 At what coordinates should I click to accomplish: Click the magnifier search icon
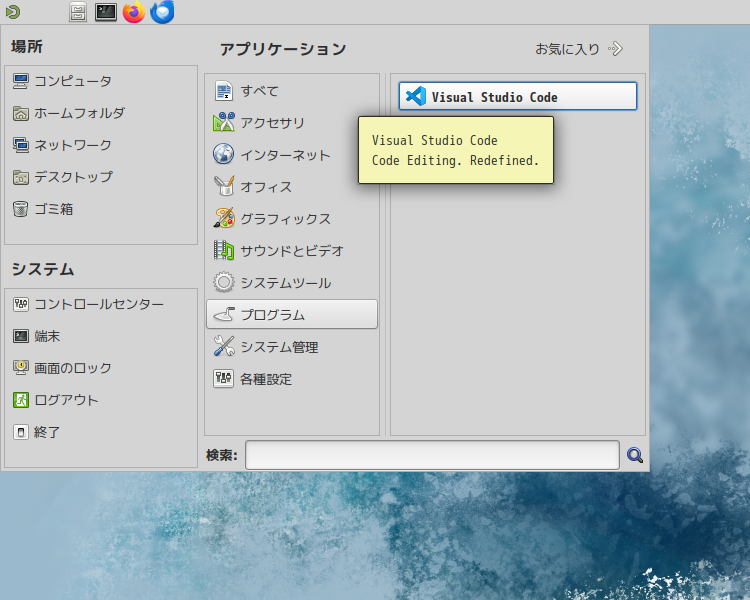tap(635, 455)
